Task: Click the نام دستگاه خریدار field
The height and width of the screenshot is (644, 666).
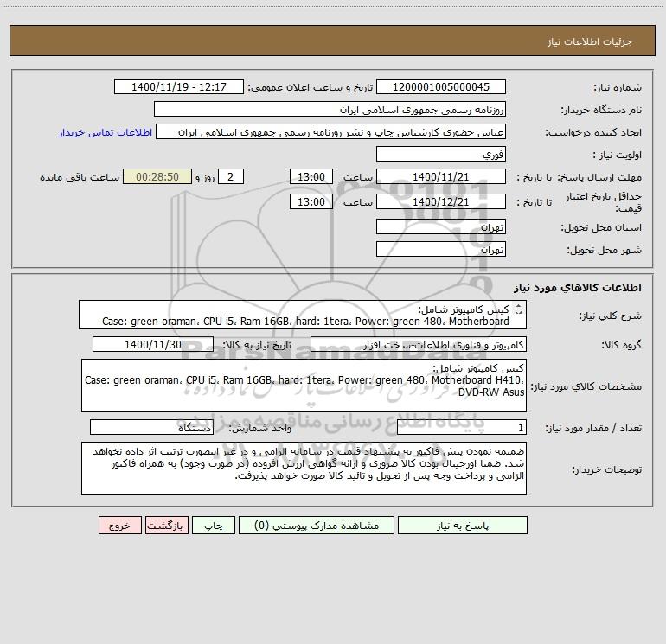Action: [x=330, y=109]
